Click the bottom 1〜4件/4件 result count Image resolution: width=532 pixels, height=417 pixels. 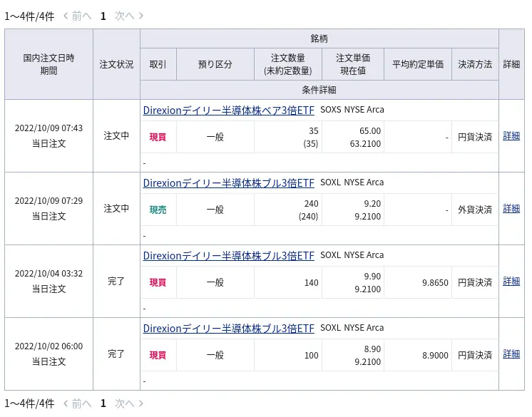(x=29, y=403)
